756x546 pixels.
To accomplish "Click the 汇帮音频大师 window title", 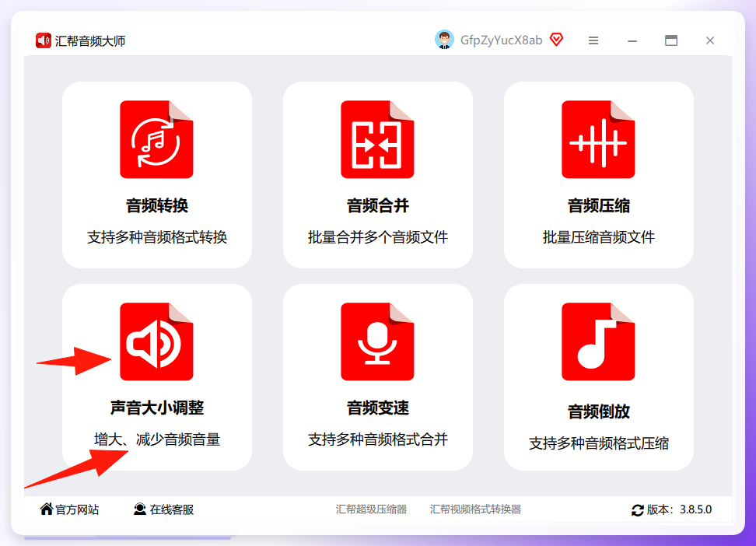I will 90,41.
